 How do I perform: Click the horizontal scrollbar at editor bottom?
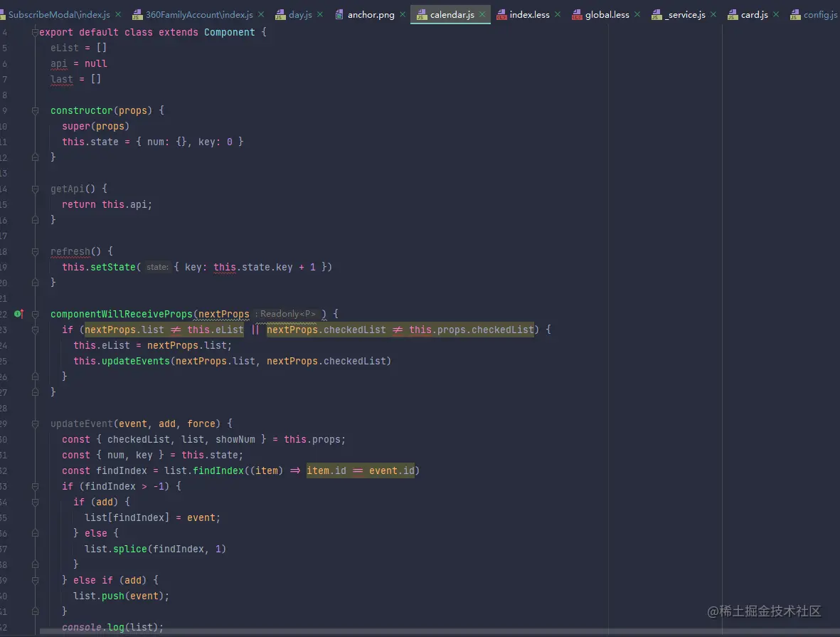[440, 632]
